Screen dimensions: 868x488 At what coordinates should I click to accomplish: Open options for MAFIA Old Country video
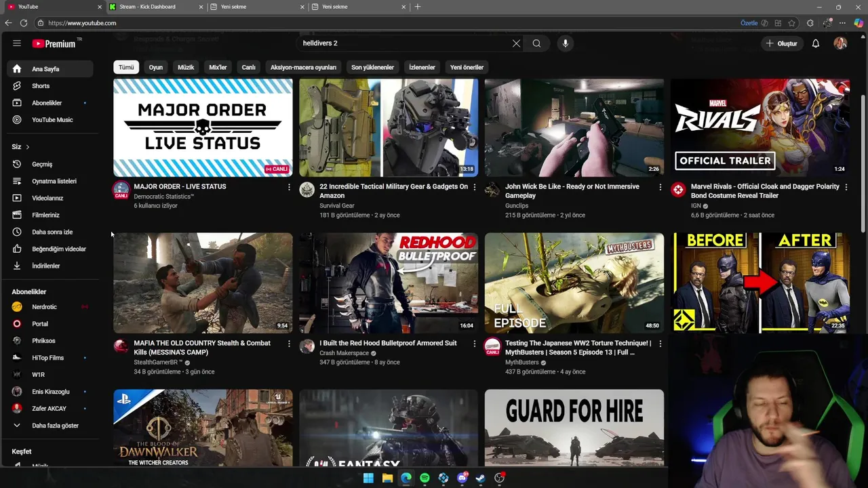click(289, 344)
